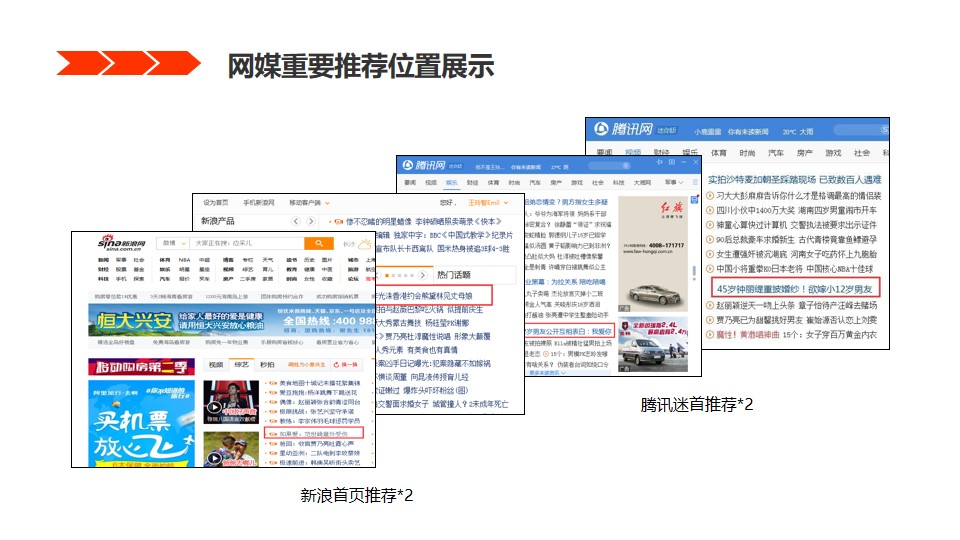This screenshot has height=540, width=960.
Task: Click next arrow next to 新浪产品
Action: pyautogui.click(x=311, y=221)
